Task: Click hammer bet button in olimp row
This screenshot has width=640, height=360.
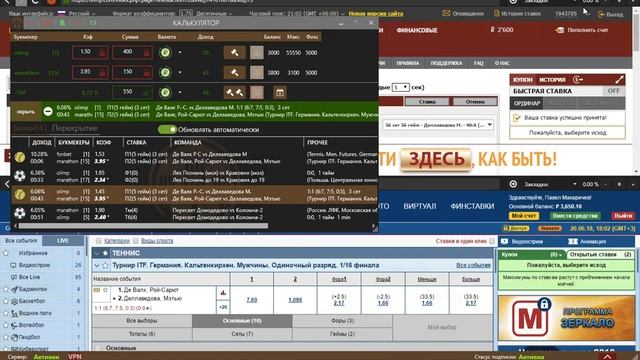Action: click(234, 52)
